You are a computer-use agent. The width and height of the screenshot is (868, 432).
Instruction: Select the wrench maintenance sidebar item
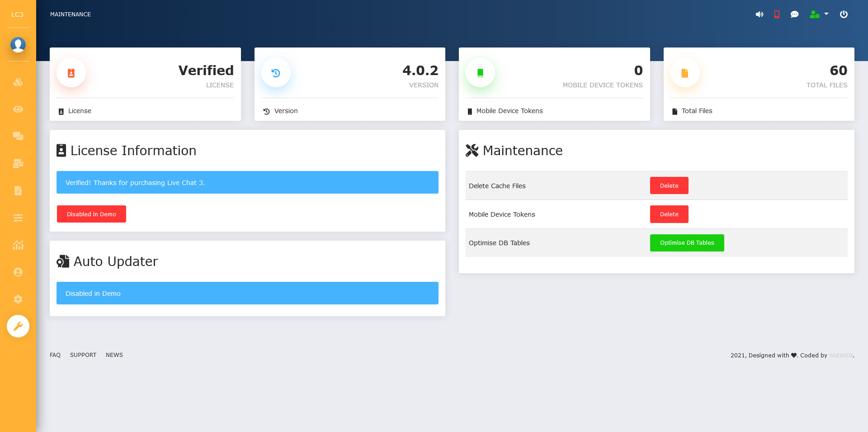pos(18,326)
